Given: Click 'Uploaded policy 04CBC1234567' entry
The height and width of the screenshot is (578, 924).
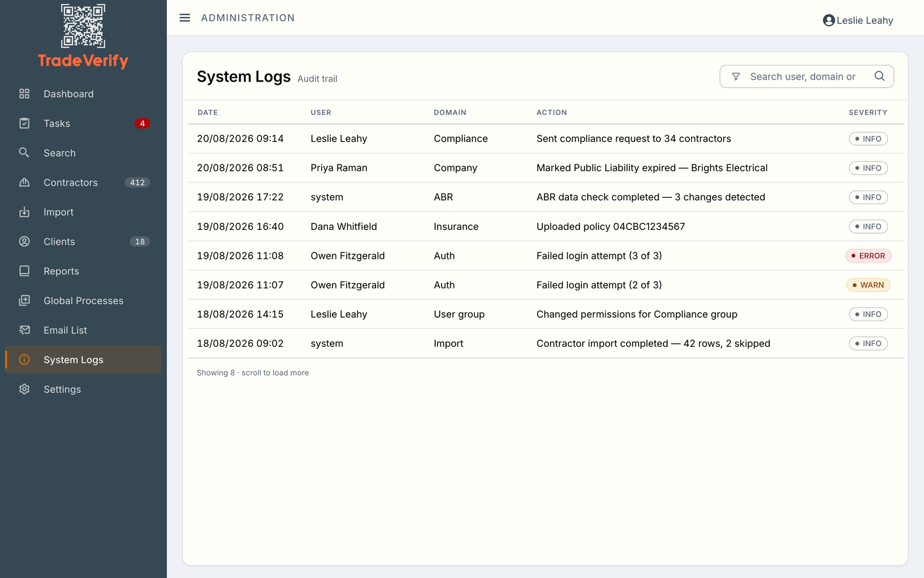Looking at the screenshot, I should (x=611, y=227).
